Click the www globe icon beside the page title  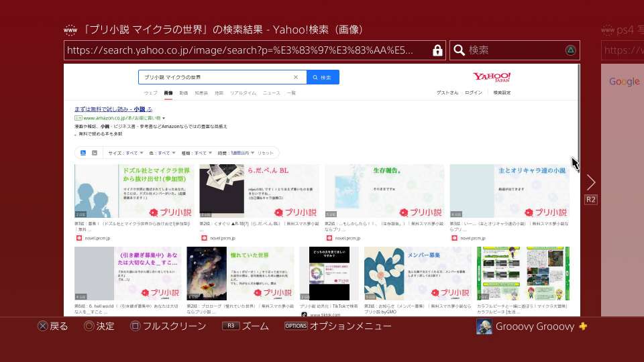coord(70,29)
